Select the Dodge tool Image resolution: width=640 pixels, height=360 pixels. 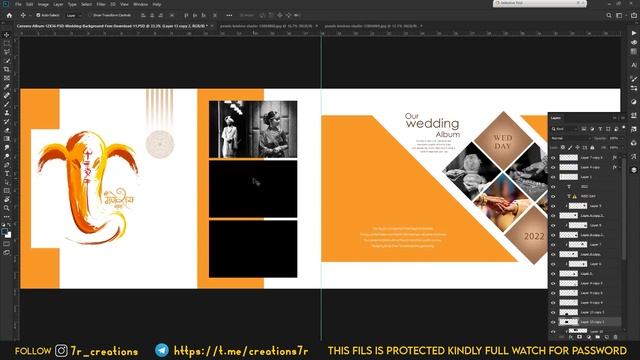click(7, 156)
